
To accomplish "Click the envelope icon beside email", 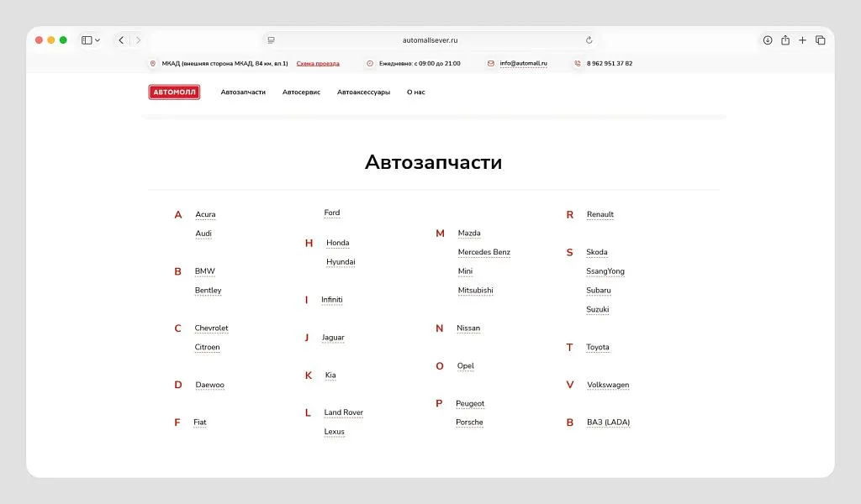I will pyautogui.click(x=491, y=64).
